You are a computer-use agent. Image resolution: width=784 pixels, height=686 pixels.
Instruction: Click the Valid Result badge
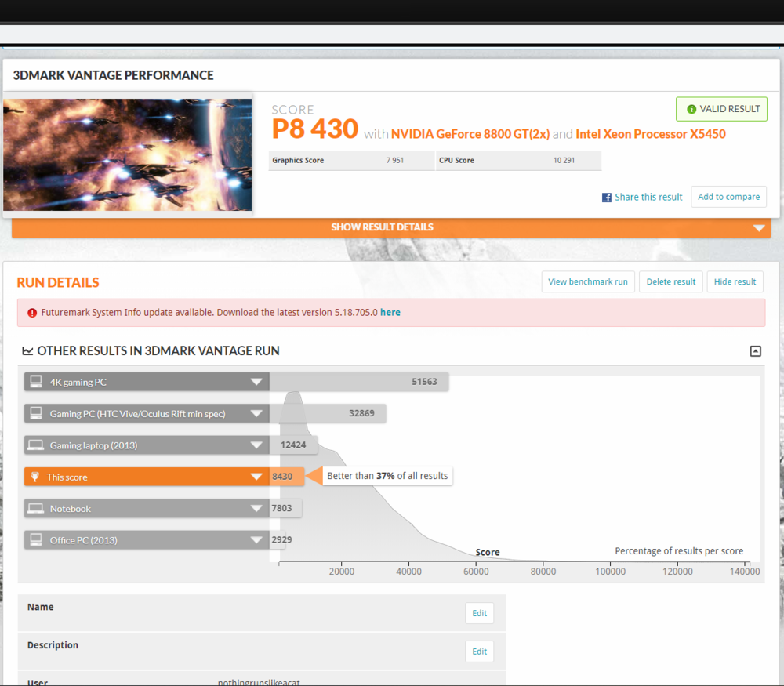721,109
